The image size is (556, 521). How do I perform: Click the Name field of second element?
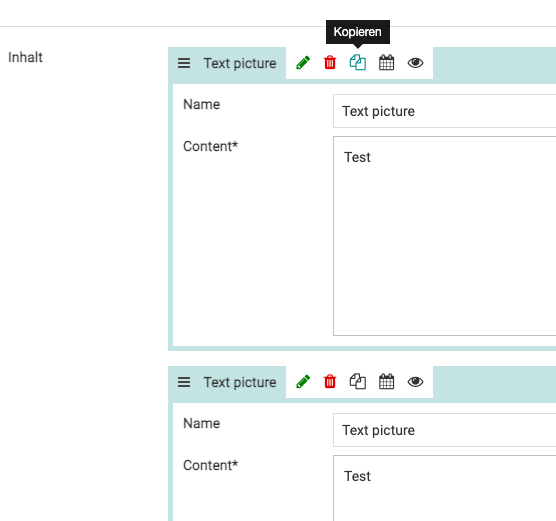pos(444,430)
